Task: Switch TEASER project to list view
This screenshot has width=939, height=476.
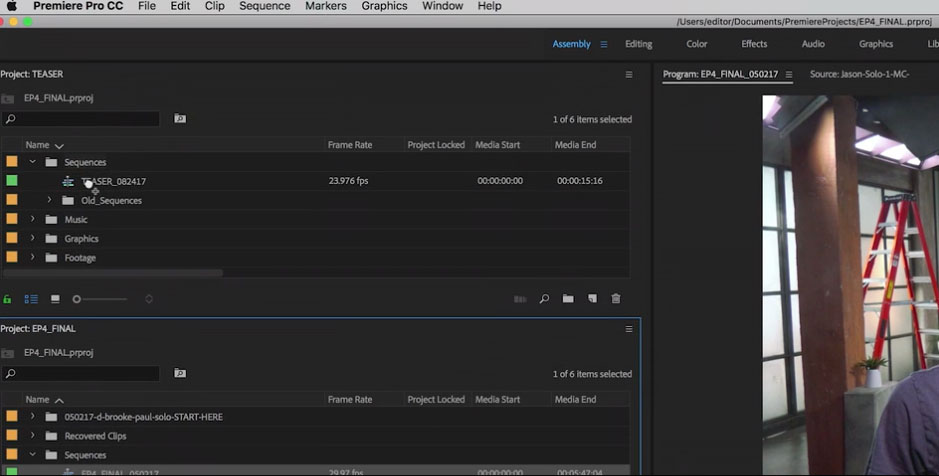Action: [31, 299]
